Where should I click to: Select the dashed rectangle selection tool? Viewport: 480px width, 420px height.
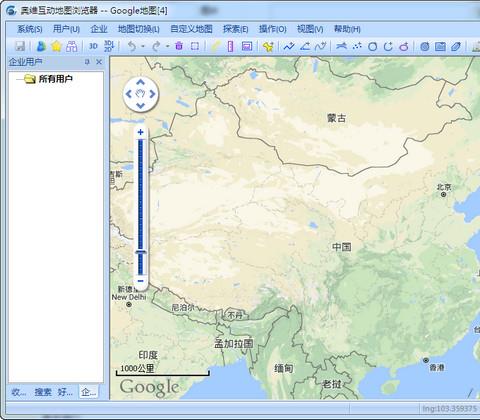[195, 46]
